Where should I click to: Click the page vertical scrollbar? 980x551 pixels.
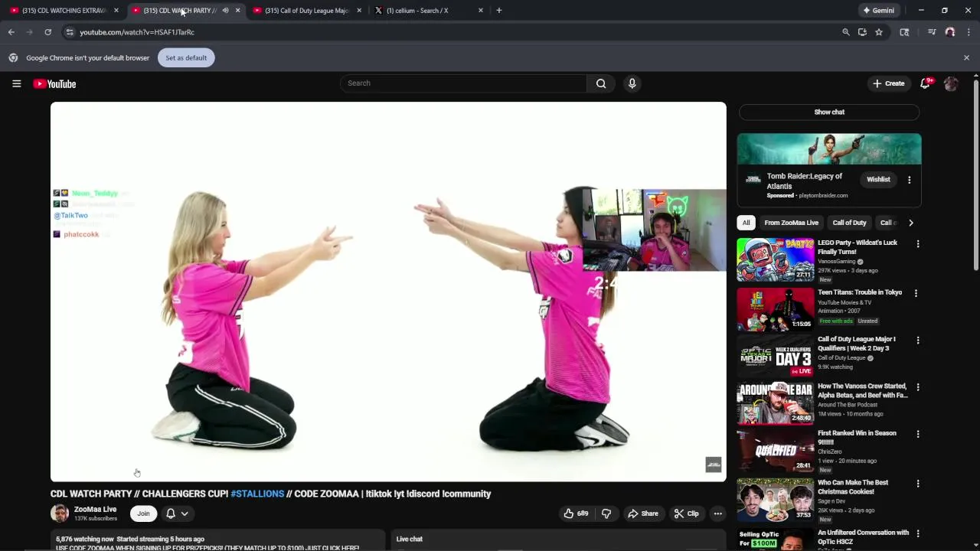tap(975, 173)
